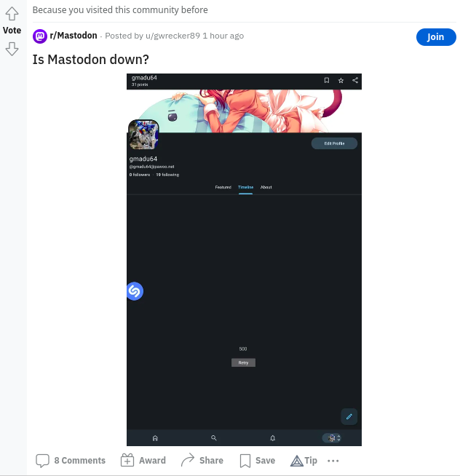This screenshot has height=476, width=460.
Task: Share this Reddit post
Action: [x=202, y=461]
